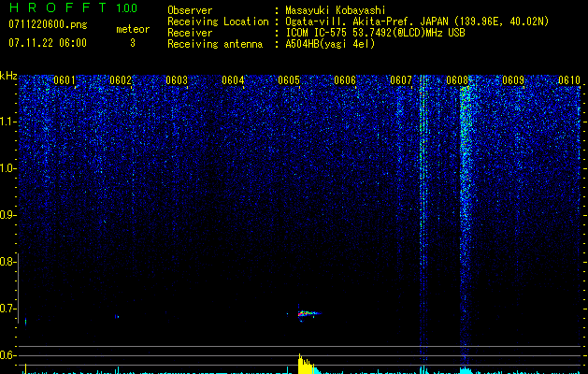
Task: Click the 0605 time marker
Action: coord(289,80)
